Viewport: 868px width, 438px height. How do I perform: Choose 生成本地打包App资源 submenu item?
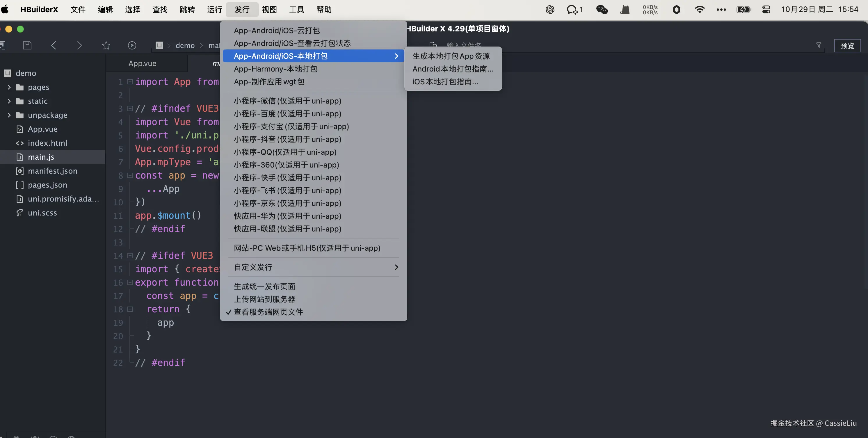(451, 56)
